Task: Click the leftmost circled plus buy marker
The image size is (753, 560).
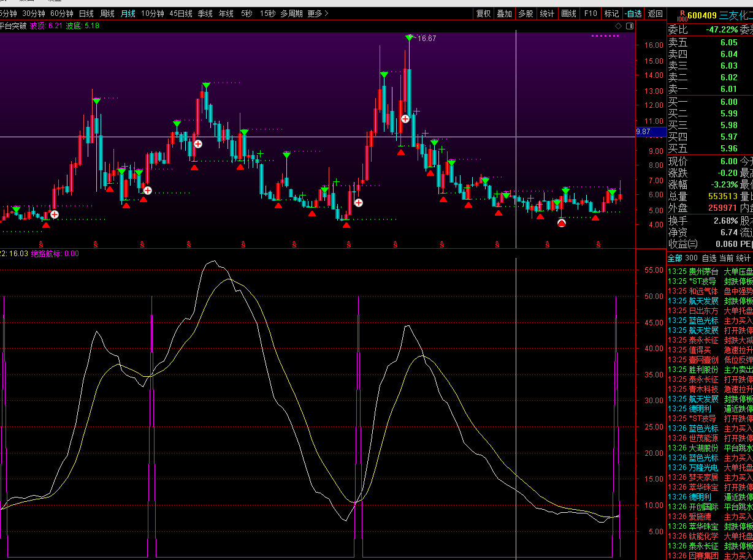Action: pos(55,214)
